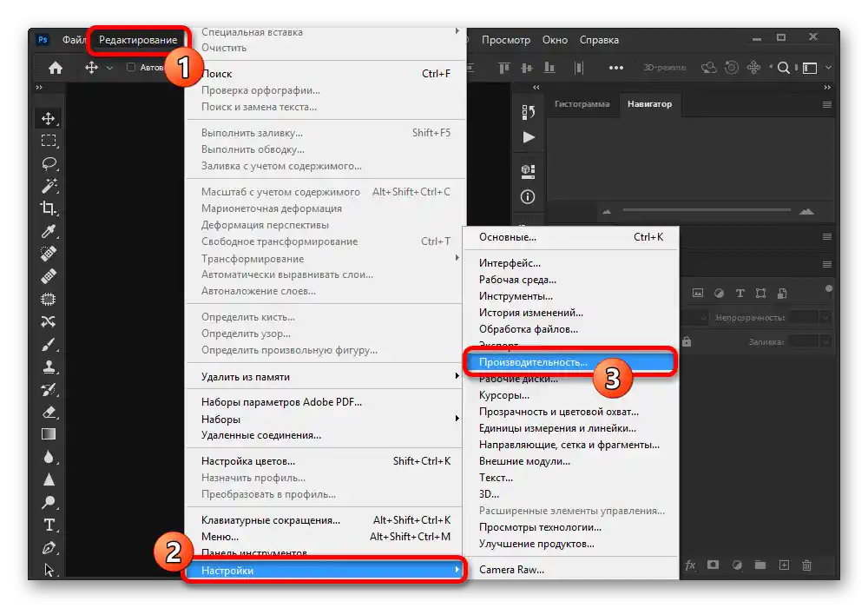Click the Home icon in options bar
Viewport: 868px width, 608px height.
click(x=56, y=68)
